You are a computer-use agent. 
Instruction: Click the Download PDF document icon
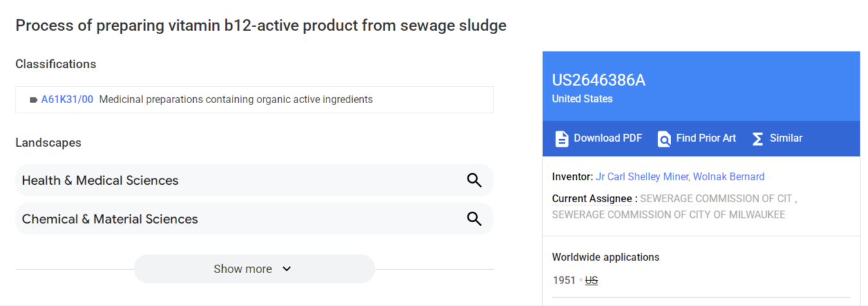(561, 139)
